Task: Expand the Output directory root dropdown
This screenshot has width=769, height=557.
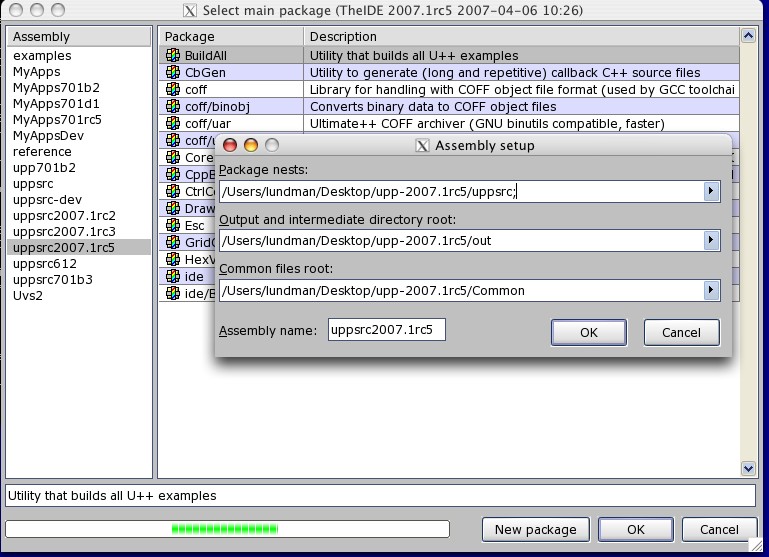Action: [x=711, y=240]
